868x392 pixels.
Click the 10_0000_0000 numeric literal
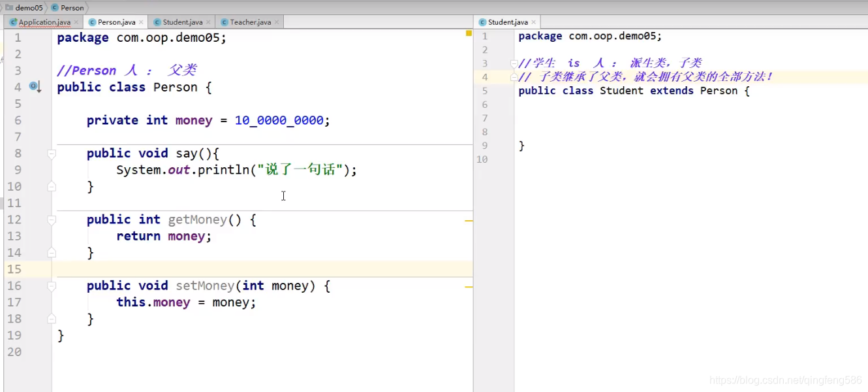[x=279, y=120]
